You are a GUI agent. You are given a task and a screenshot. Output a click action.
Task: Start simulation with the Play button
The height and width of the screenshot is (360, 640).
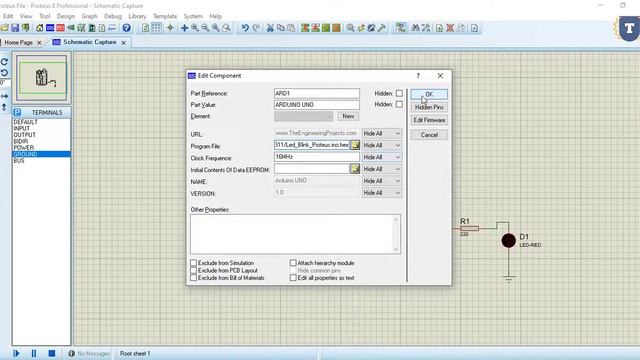[x=16, y=353]
